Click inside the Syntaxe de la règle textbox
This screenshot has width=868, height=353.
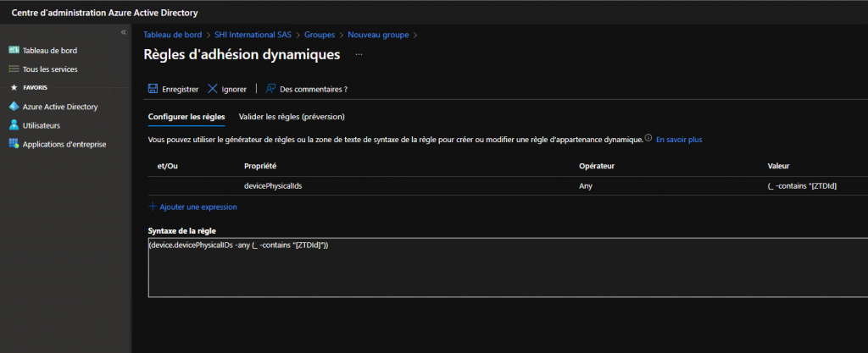tap(509, 268)
